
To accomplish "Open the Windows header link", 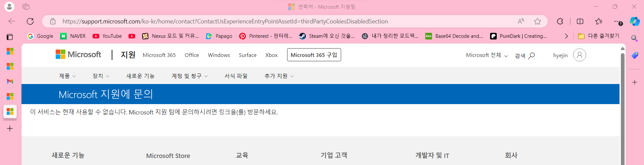I will [219, 55].
